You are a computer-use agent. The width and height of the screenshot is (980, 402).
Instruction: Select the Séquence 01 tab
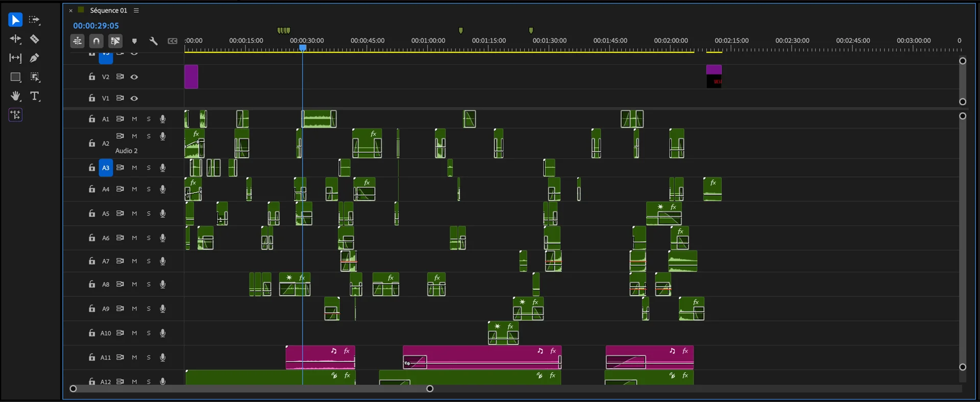point(108,11)
